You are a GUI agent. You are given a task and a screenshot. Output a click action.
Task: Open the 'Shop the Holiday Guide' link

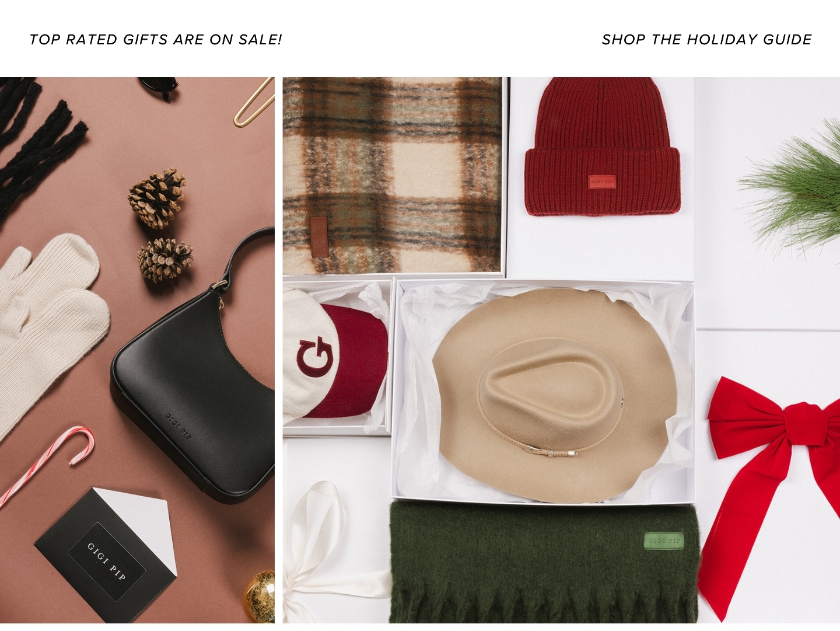(x=706, y=40)
